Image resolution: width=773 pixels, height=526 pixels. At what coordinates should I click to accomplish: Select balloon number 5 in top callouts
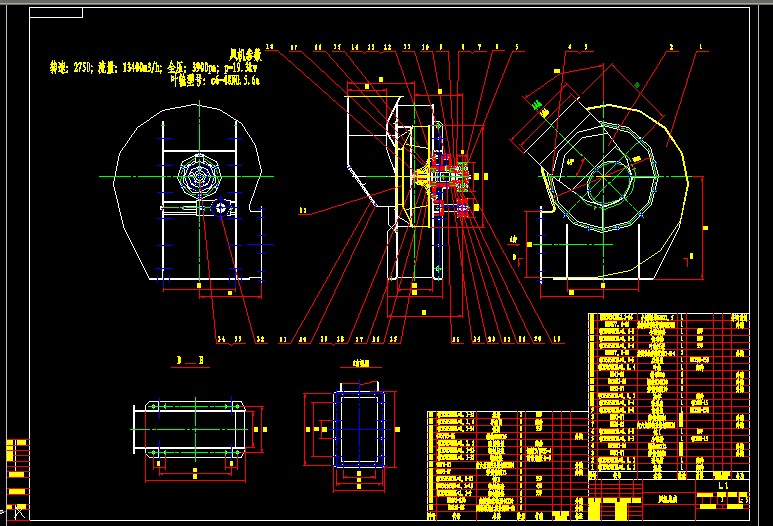(517, 47)
